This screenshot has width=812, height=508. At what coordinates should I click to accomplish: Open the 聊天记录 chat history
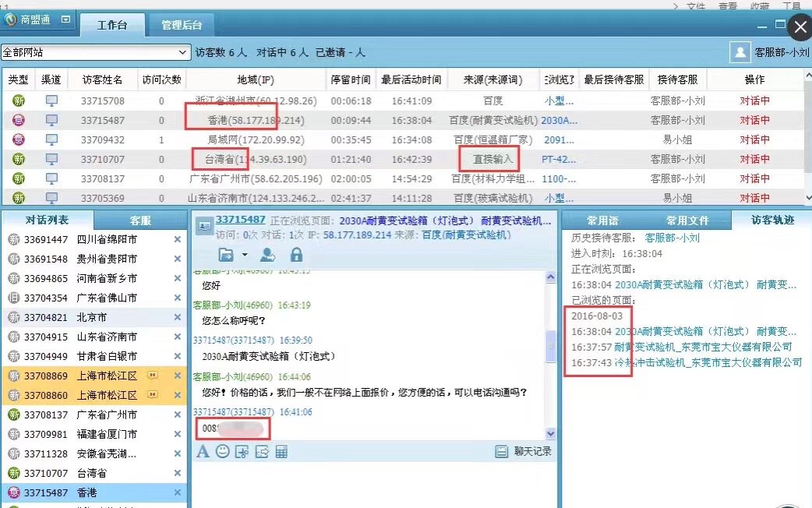[524, 451]
